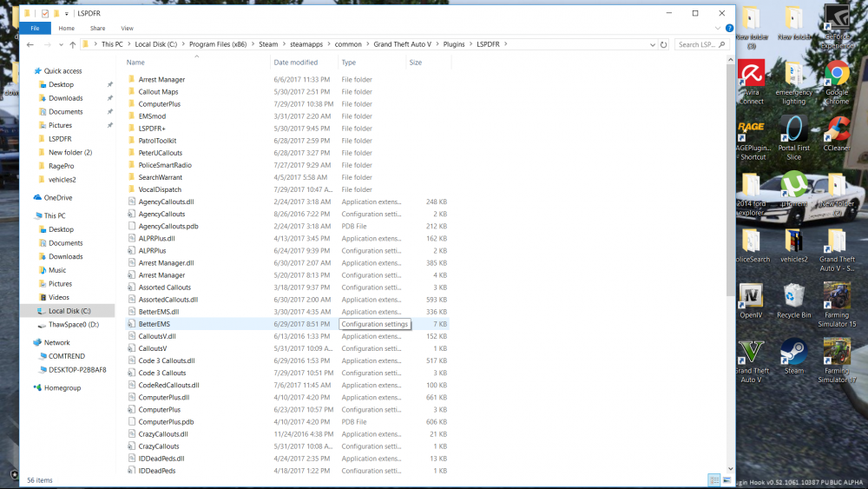Open the emergency lighting desktop folder
Screen dimensions: 868x489
[x=794, y=82]
